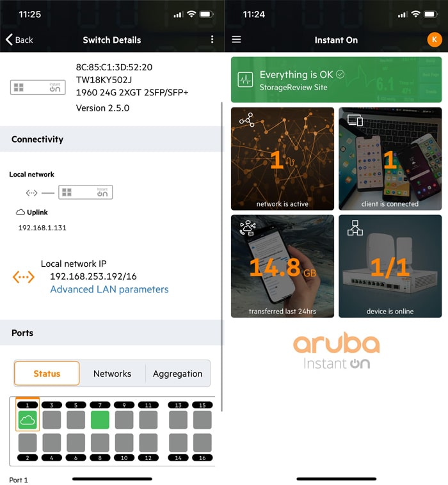Select port 5 on the switch
Image resolution: width=448 pixels, height=485 pixels.
click(76, 420)
